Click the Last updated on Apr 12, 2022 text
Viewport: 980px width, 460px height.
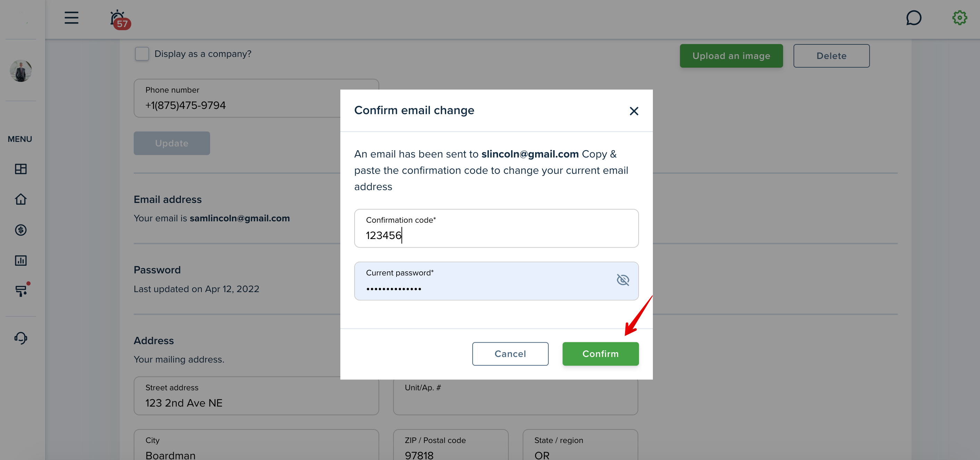tap(196, 289)
